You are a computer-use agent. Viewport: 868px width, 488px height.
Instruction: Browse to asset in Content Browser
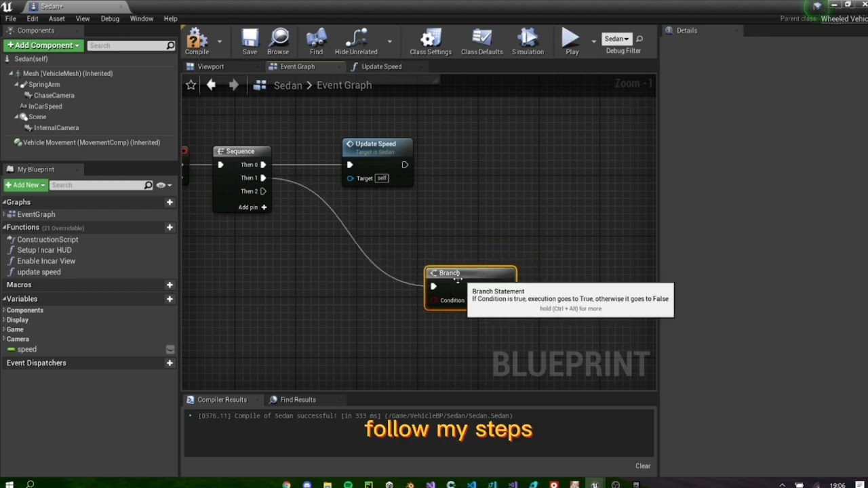click(278, 42)
